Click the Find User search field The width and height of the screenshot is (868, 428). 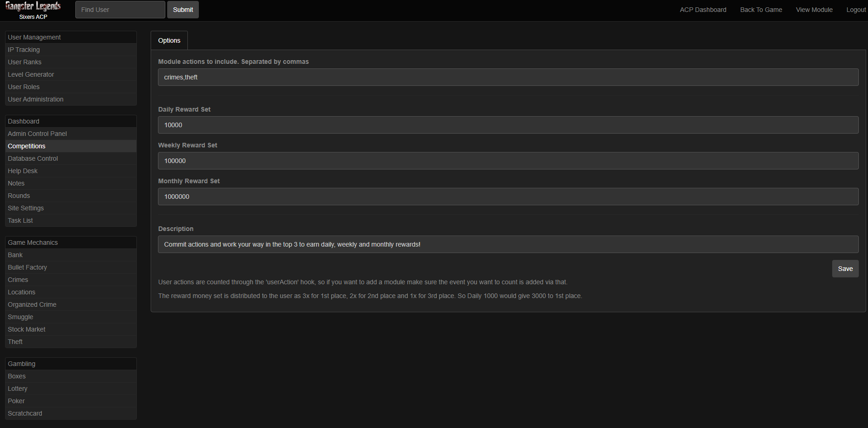[120, 10]
